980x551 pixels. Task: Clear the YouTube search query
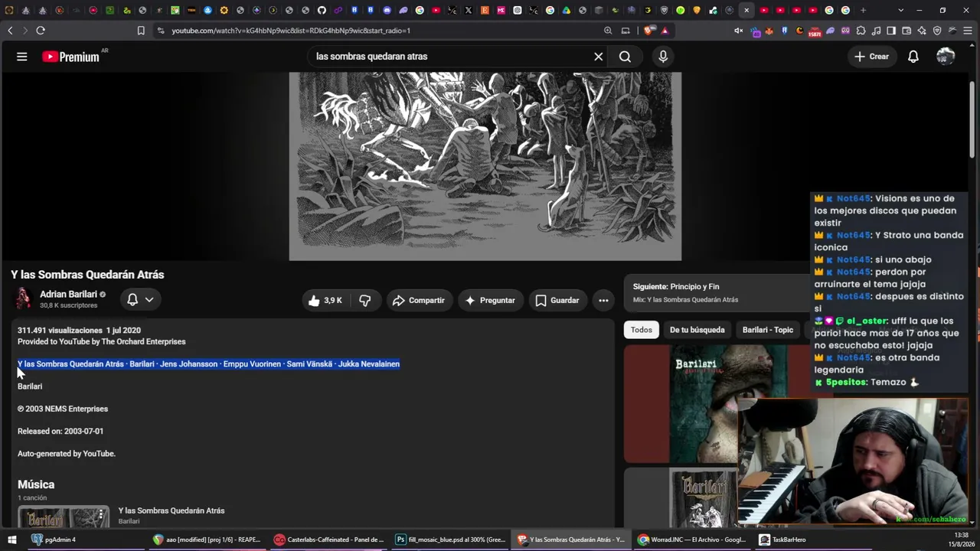coord(599,57)
